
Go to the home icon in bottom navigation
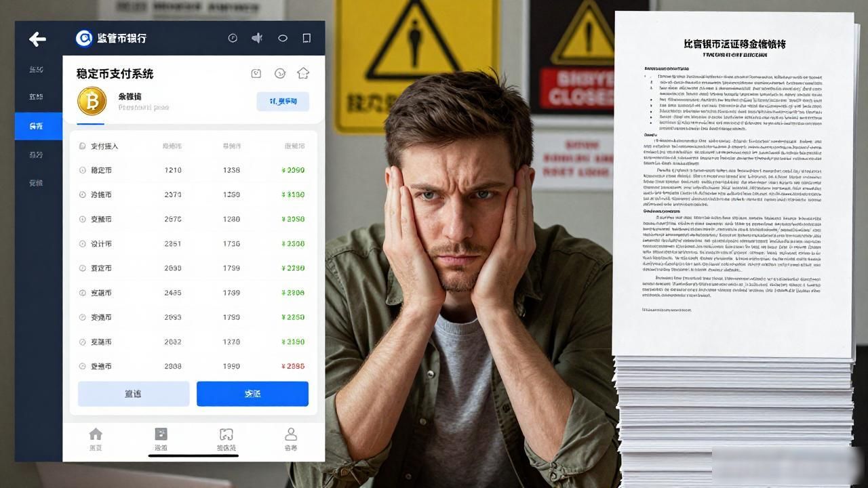pos(96,434)
